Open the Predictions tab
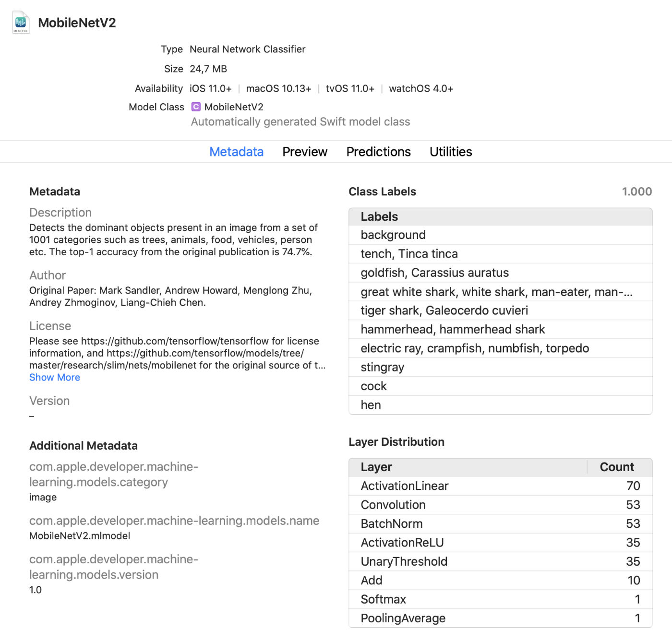This screenshot has width=672, height=642. pyautogui.click(x=378, y=152)
